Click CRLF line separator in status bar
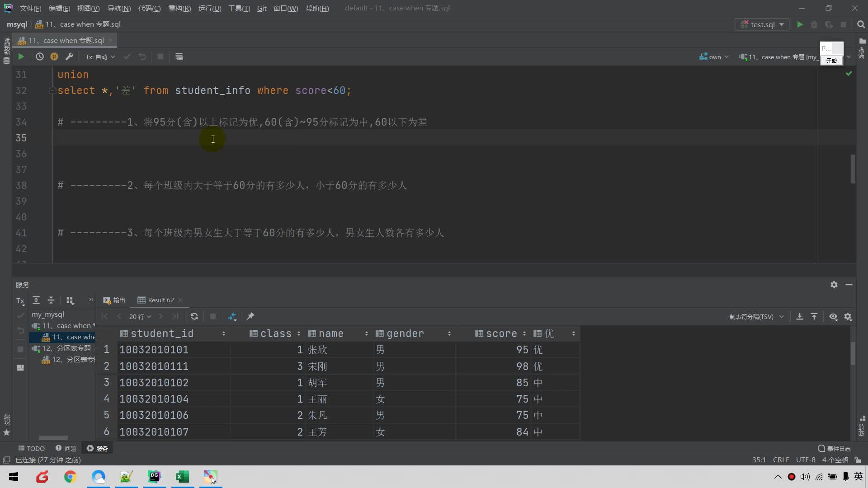The image size is (868, 488). [781, 460]
